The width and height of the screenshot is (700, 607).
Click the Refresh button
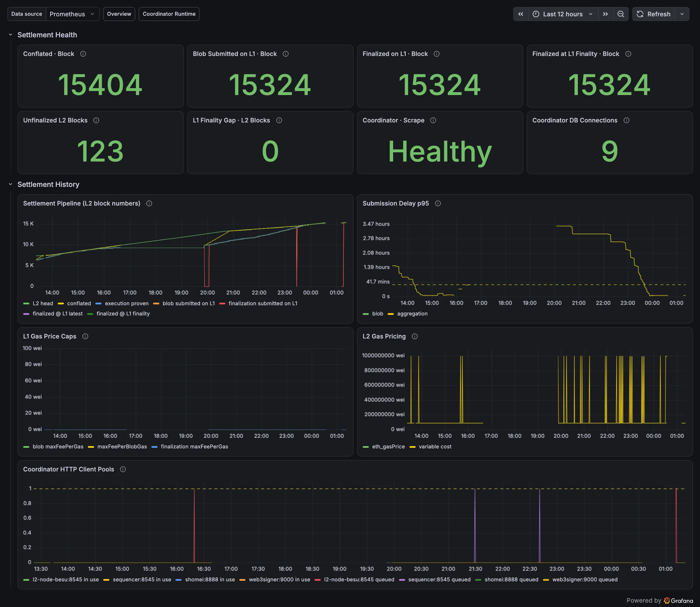654,14
